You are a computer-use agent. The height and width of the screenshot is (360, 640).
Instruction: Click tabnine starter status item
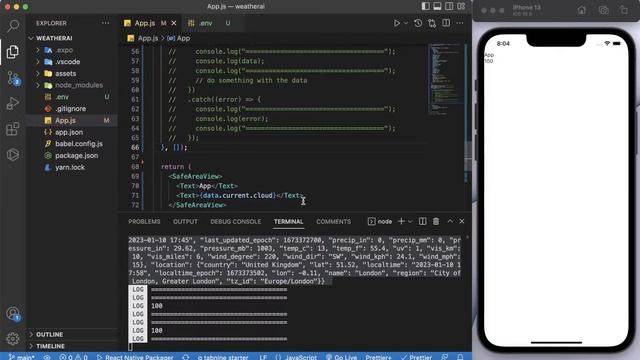click(x=223, y=357)
